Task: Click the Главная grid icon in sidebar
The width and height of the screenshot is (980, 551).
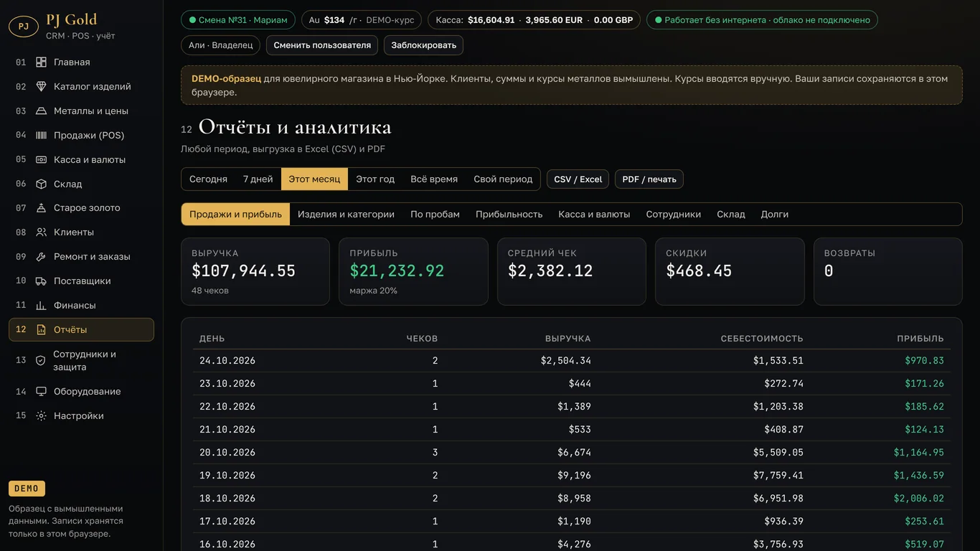Action: pyautogui.click(x=41, y=62)
